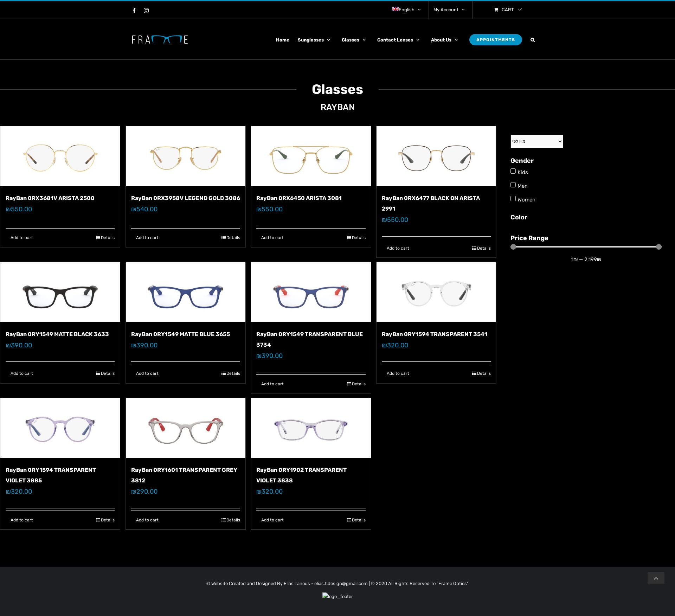Screen dimensions: 675x616
Task: Open Details for RayBan 0RY1902 Transparent Violet
Action: point(356,520)
